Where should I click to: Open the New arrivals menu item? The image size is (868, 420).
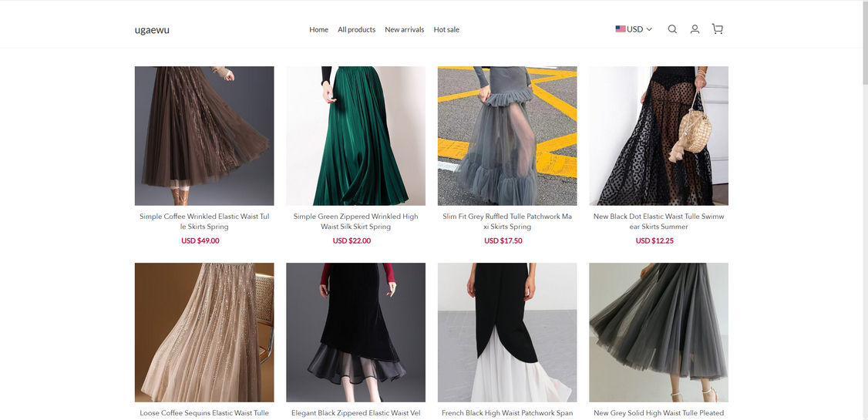coord(405,30)
